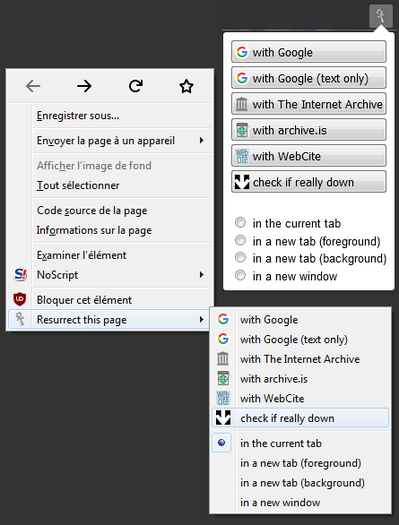Choose submenu option 'in a new window'

click(301, 503)
